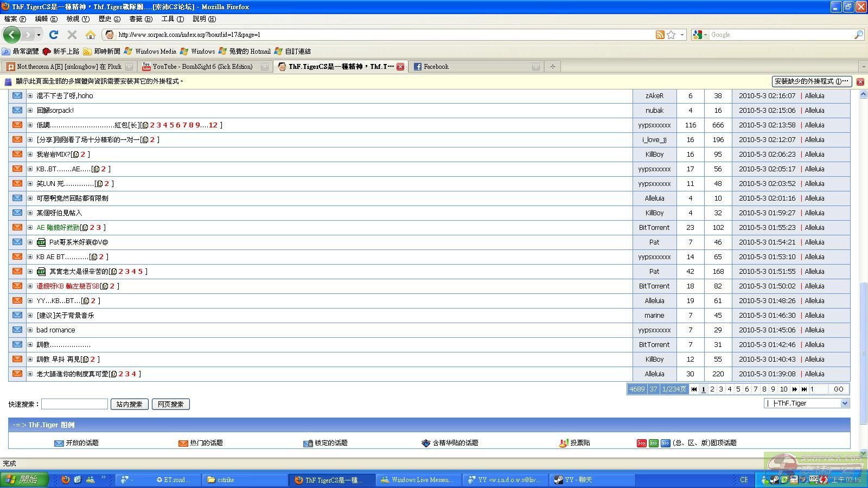Jump to last page pagination icon
Image resolution: width=868 pixels, height=488 pixels.
804,389
